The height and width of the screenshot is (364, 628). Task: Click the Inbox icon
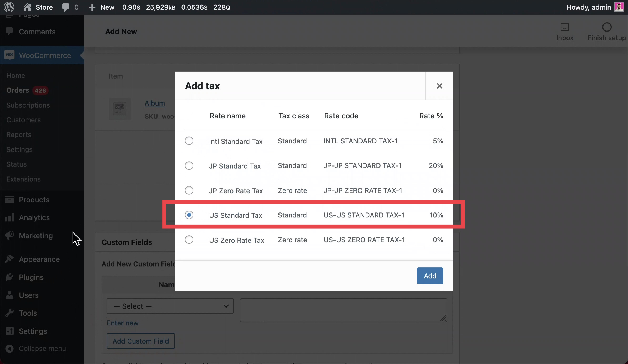point(565,27)
